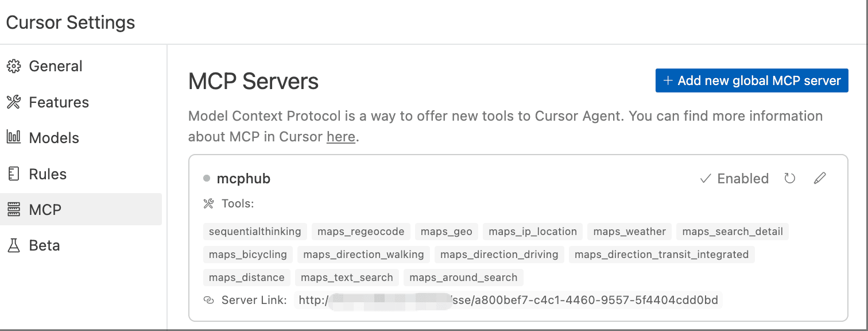Screen dimensions: 868x331
Task: Select the maps_direction_driving tool tag
Action: pos(499,254)
